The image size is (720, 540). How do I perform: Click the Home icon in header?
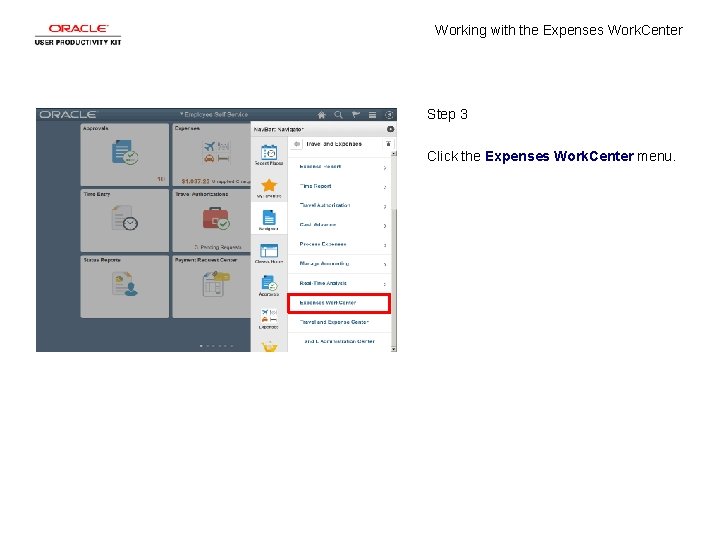pos(321,114)
